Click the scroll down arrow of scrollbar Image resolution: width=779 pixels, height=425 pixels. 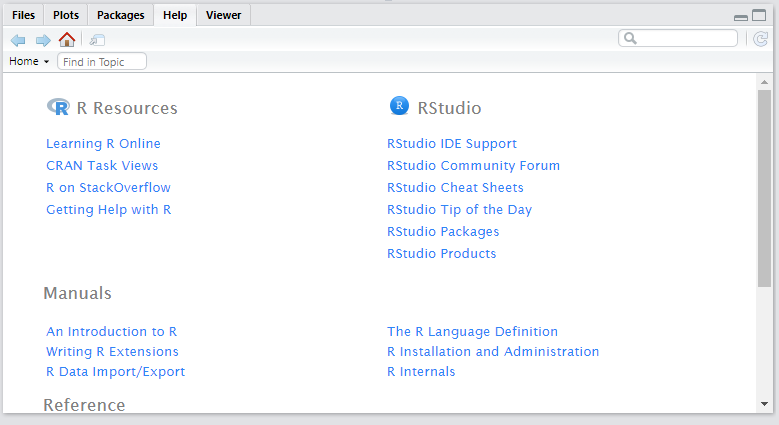tap(764, 405)
